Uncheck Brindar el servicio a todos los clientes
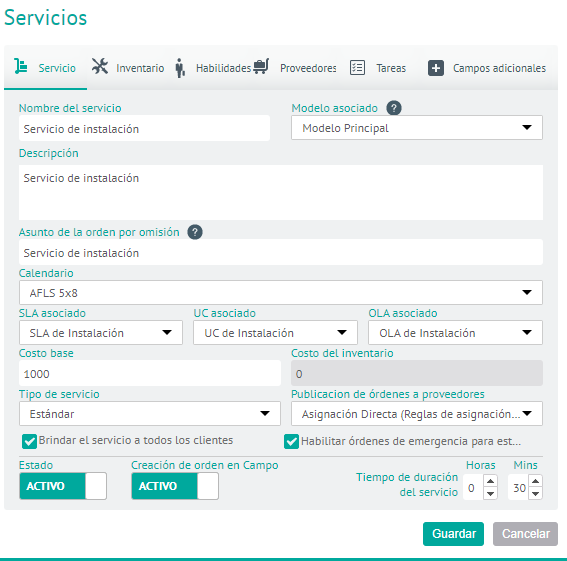 [29, 441]
